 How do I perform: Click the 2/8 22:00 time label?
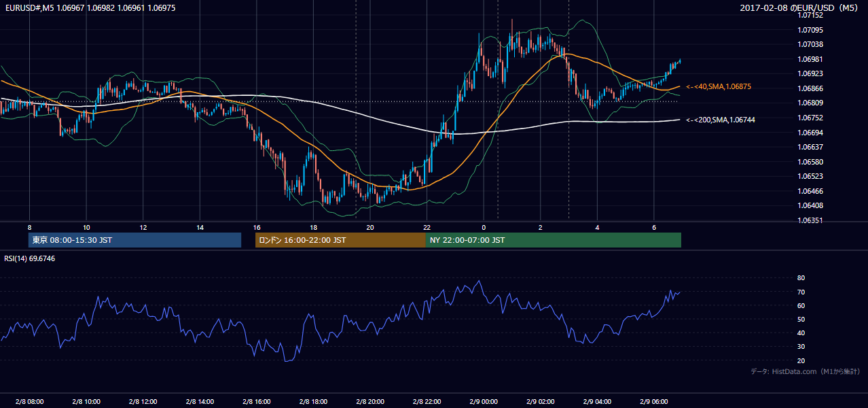427,402
